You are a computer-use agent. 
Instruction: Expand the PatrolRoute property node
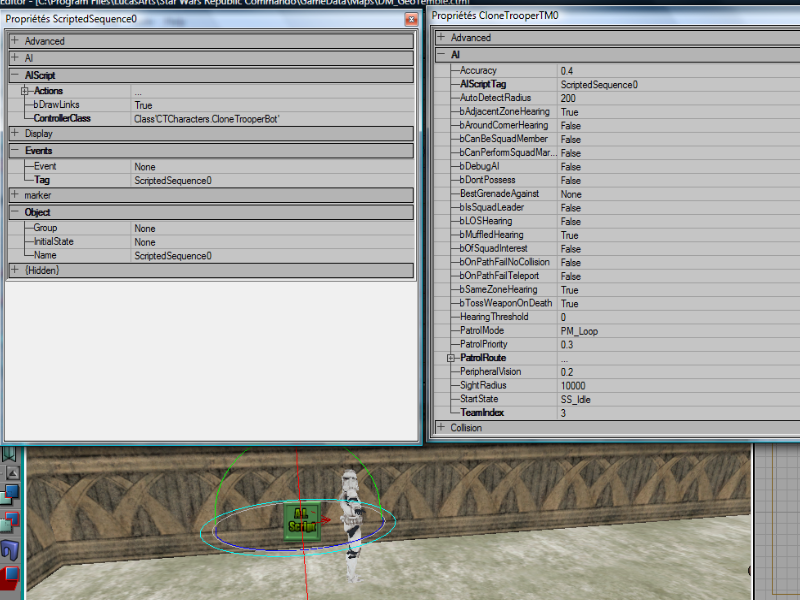pyautogui.click(x=451, y=358)
